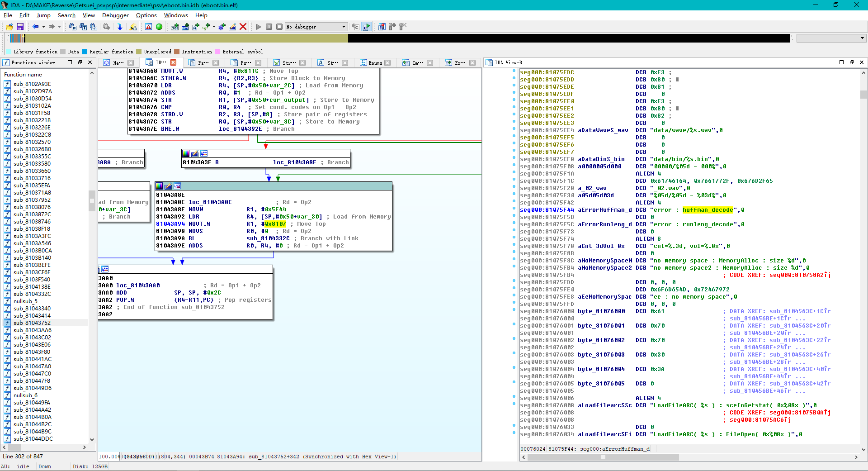
Task: Open the No debugger dropdown
Action: [344, 27]
